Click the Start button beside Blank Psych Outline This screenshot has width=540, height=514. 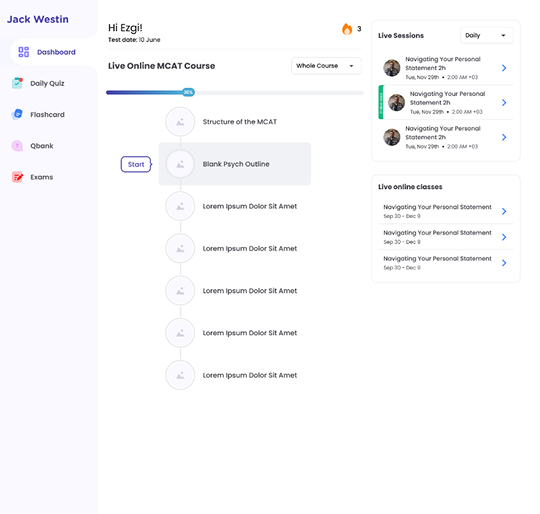point(136,164)
